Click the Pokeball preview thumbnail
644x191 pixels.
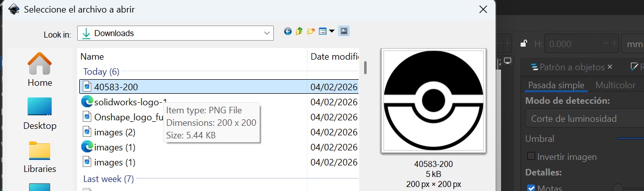433,101
